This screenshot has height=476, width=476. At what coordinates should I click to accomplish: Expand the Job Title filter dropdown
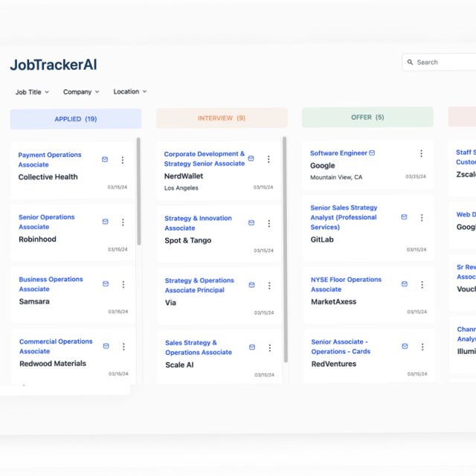coord(32,92)
